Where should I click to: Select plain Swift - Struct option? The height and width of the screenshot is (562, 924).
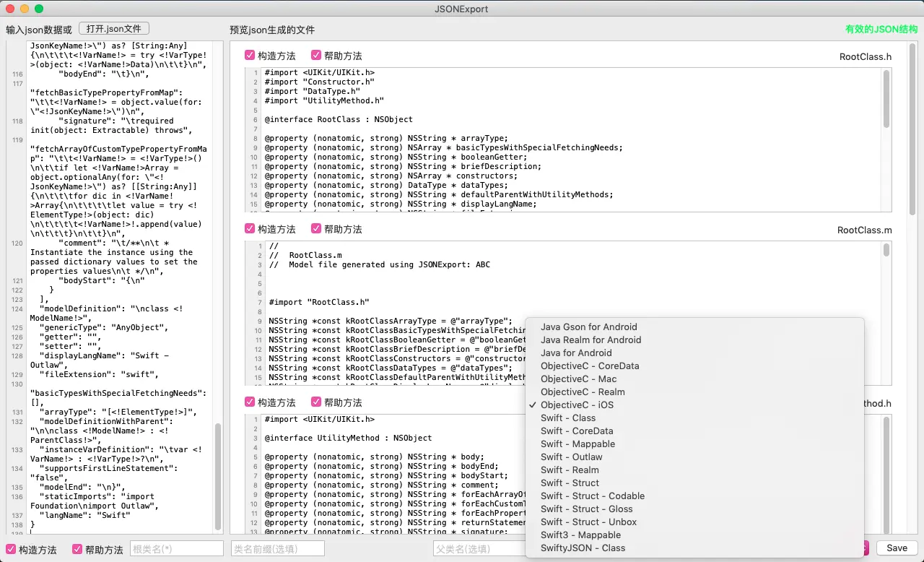click(694, 483)
